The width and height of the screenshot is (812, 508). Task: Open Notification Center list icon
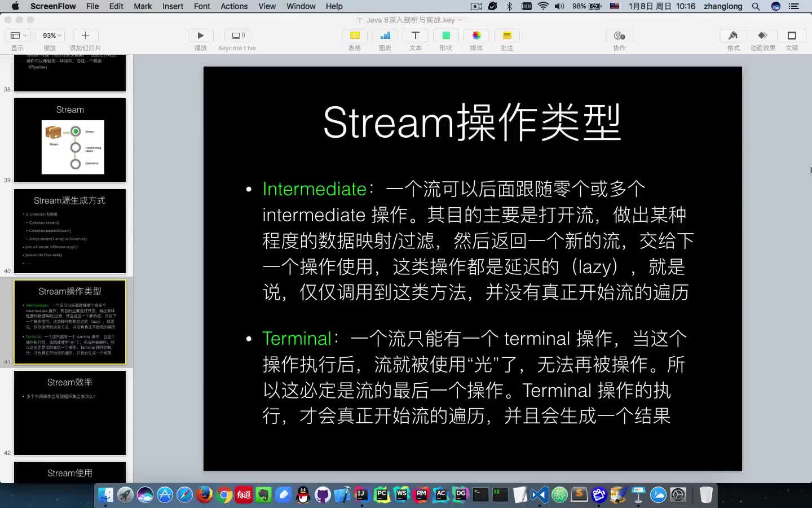[x=794, y=6]
